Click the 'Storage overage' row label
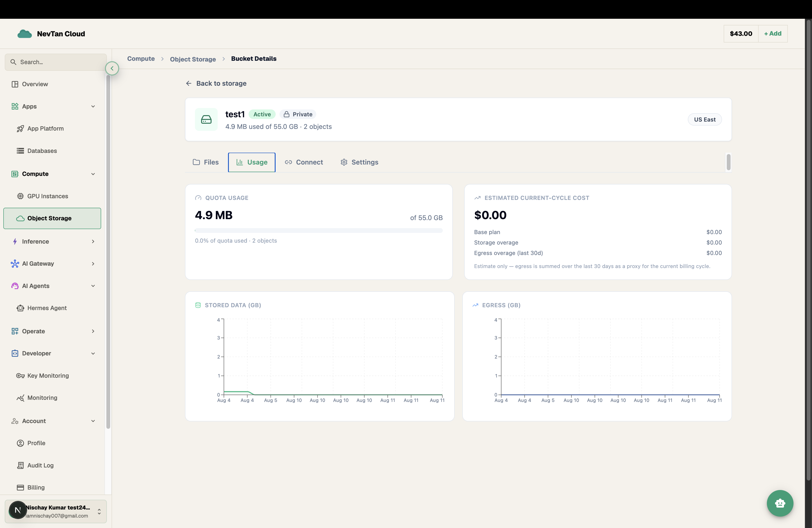Viewport: 812px width, 528px height. (x=496, y=242)
